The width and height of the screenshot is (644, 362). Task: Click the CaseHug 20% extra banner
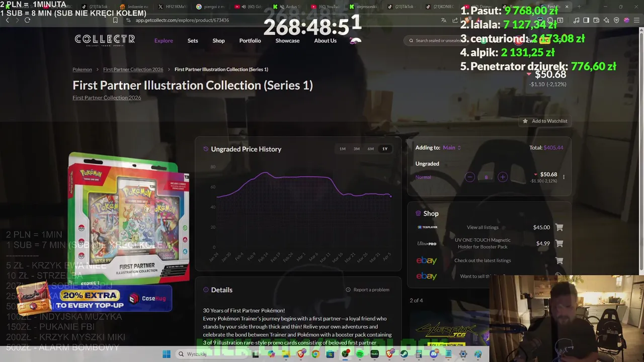coord(95,299)
